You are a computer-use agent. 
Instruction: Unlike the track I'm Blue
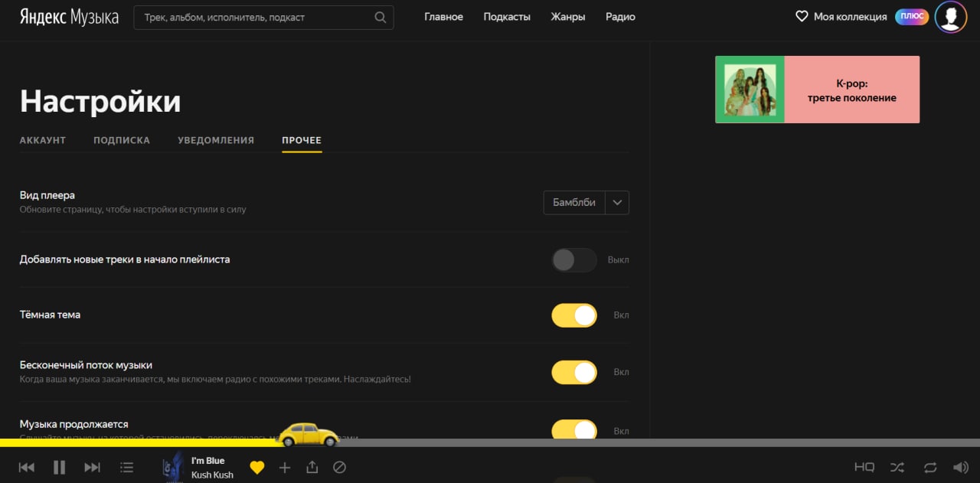coord(257,467)
